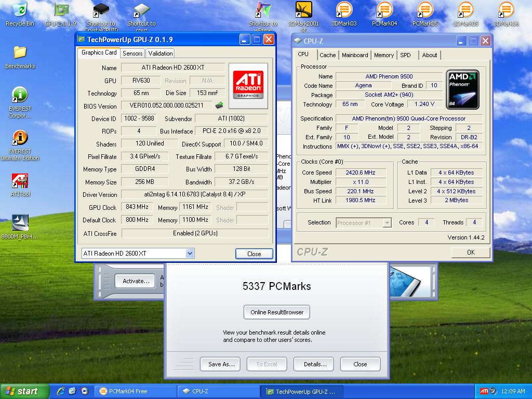Click the Specification AMD Phenom 9500 Quad-Core text

tap(409, 118)
